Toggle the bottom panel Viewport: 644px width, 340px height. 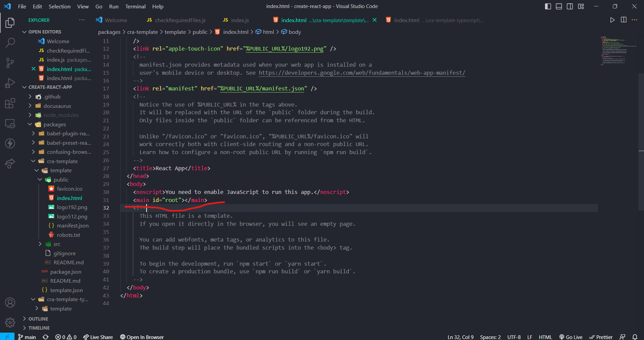558,6
